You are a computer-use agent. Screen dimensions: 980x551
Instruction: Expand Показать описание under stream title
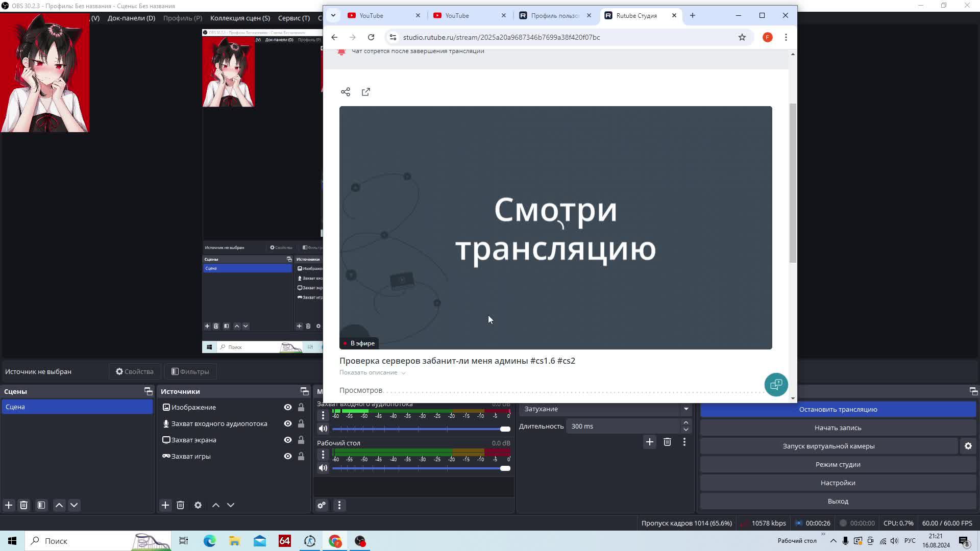pyautogui.click(x=372, y=372)
